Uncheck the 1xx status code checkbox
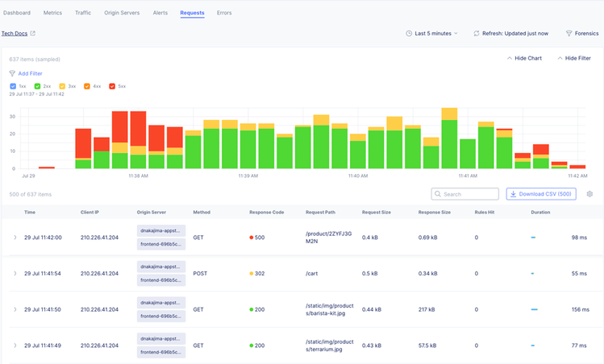This screenshot has width=604, height=364. click(x=12, y=86)
